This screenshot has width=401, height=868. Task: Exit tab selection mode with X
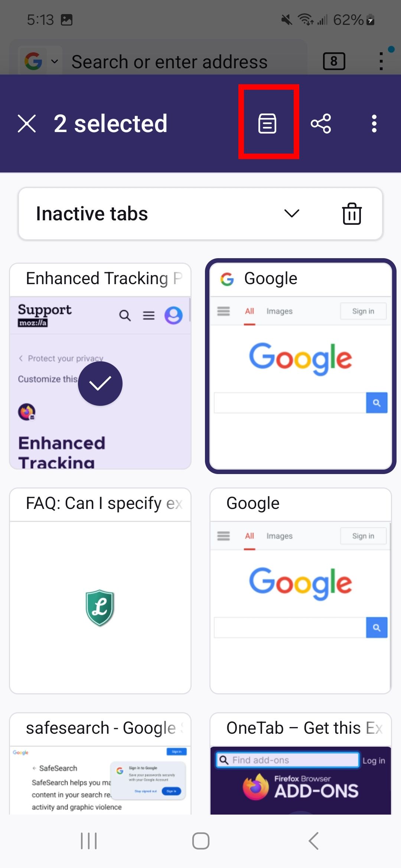(27, 124)
